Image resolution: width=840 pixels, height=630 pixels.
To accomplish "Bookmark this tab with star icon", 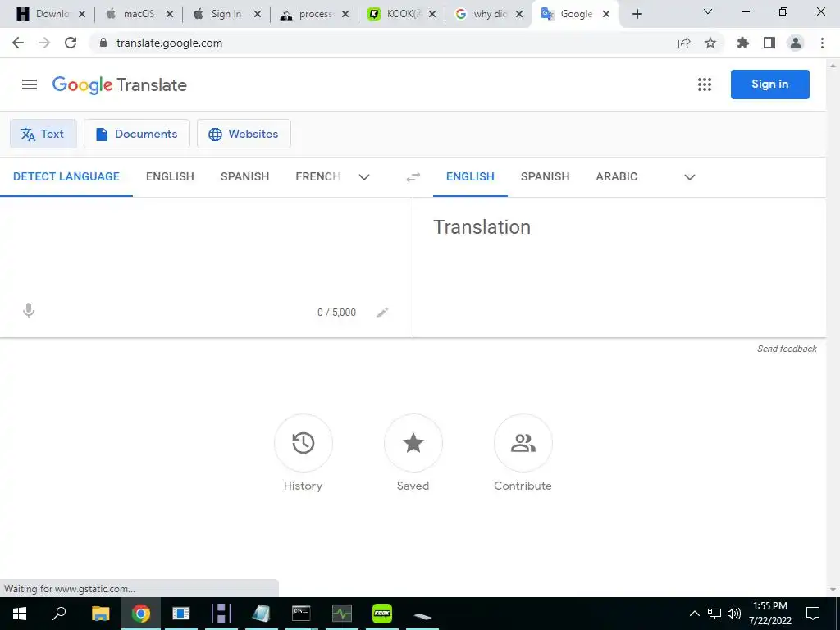I will 710,43.
